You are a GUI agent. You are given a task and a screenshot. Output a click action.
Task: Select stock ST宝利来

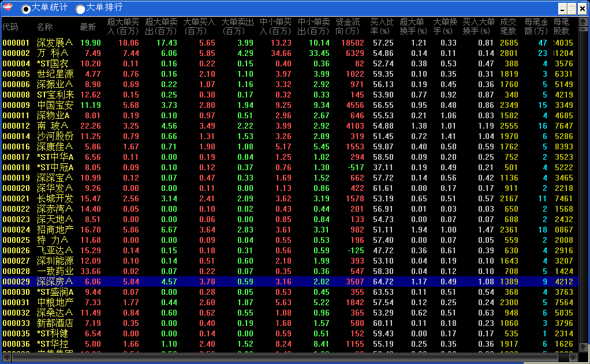point(55,95)
